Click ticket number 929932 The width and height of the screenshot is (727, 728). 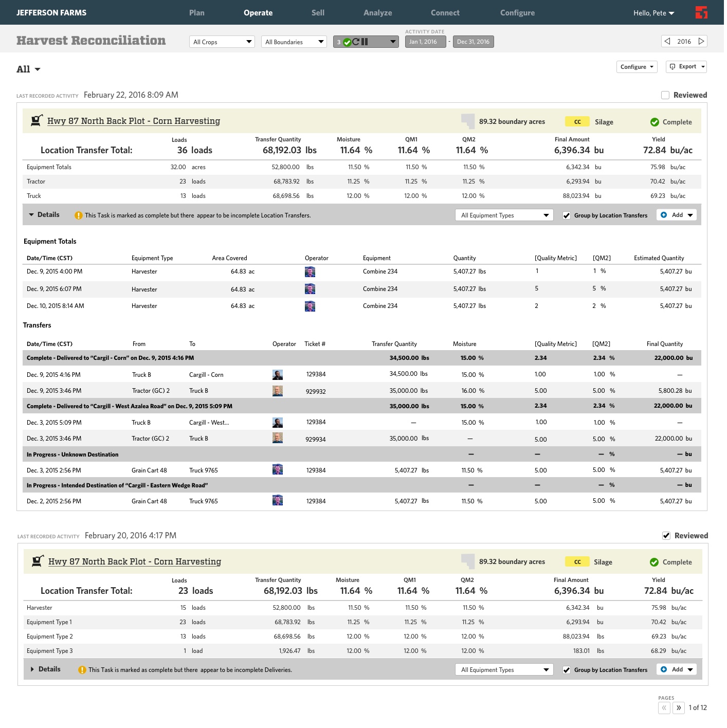coord(316,392)
